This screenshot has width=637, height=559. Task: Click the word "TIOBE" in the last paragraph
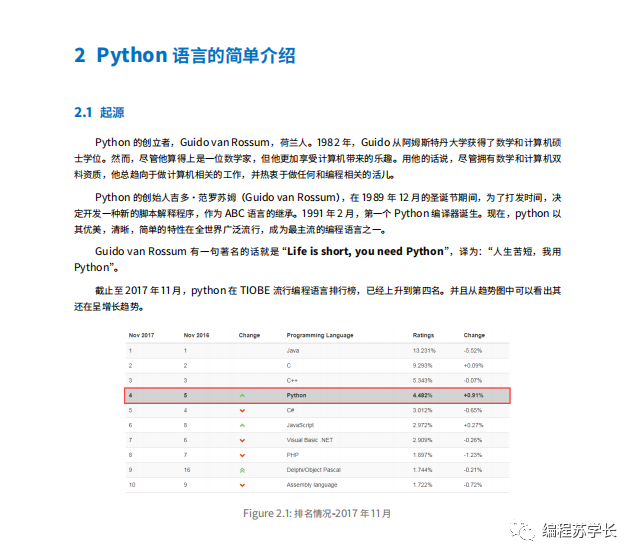click(x=255, y=290)
